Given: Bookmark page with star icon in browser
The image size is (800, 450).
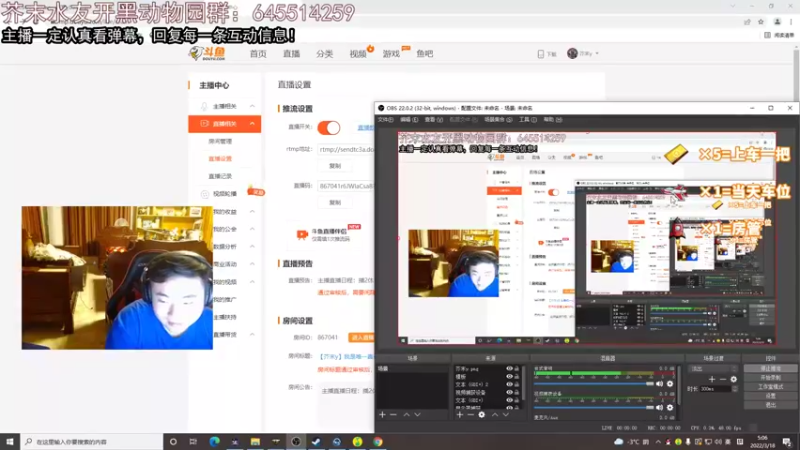Looking at the screenshot, I should [761, 22].
